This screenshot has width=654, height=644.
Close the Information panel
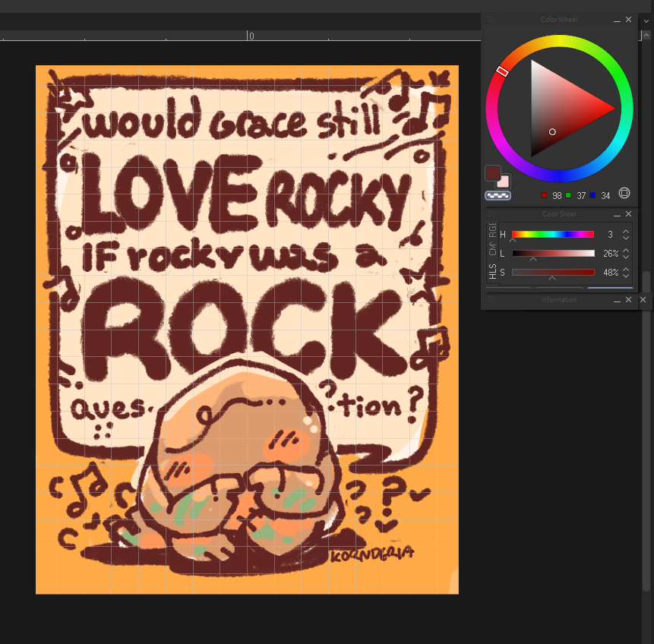(629, 300)
